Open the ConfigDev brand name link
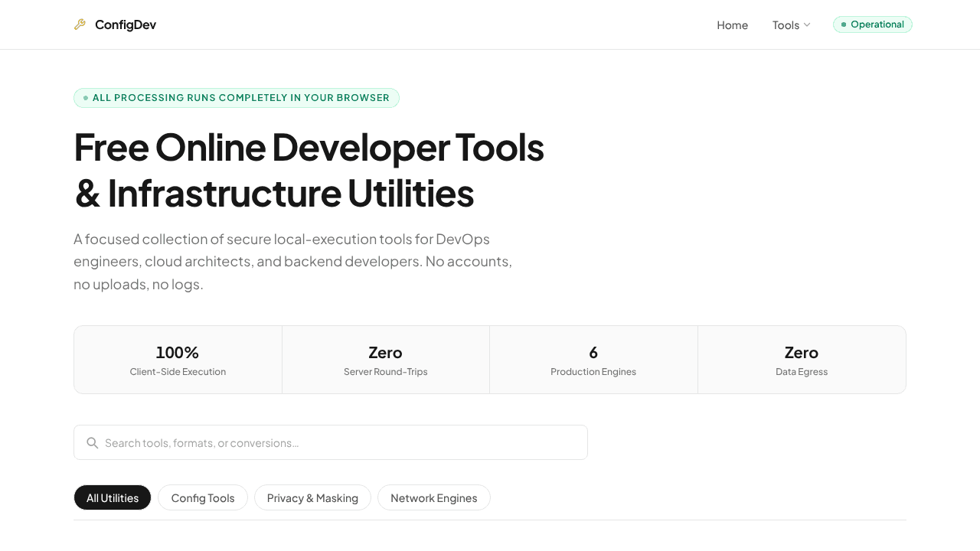 click(x=126, y=24)
